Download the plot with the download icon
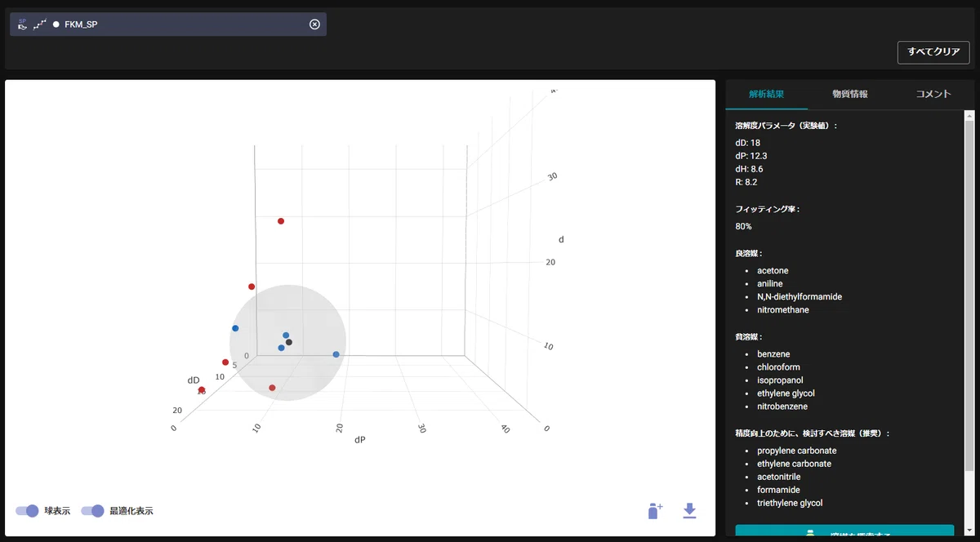This screenshot has width=980, height=542. [689, 511]
